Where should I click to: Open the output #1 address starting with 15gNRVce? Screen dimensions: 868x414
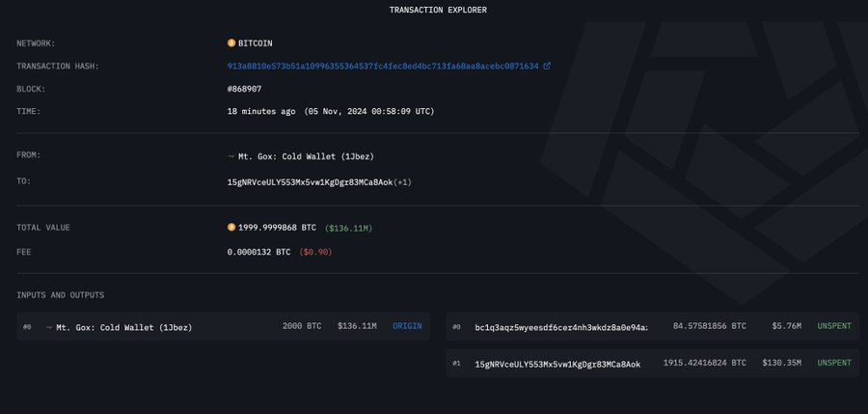tap(557, 363)
